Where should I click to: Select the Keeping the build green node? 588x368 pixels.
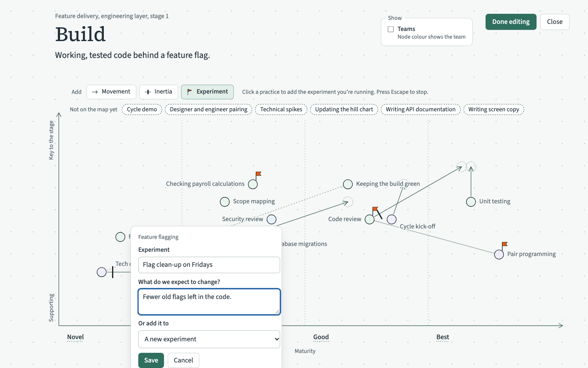click(x=348, y=184)
